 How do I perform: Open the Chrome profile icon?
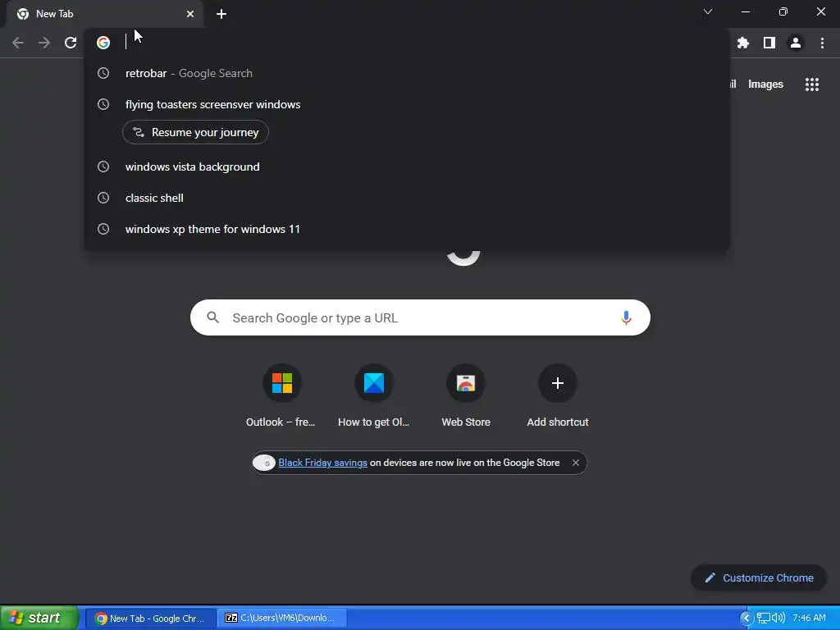pyautogui.click(x=796, y=43)
